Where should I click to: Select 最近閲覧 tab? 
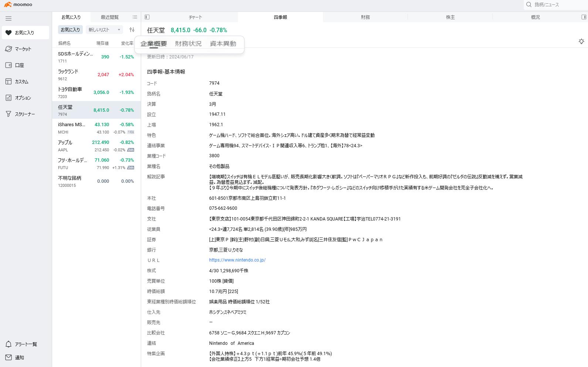click(110, 17)
